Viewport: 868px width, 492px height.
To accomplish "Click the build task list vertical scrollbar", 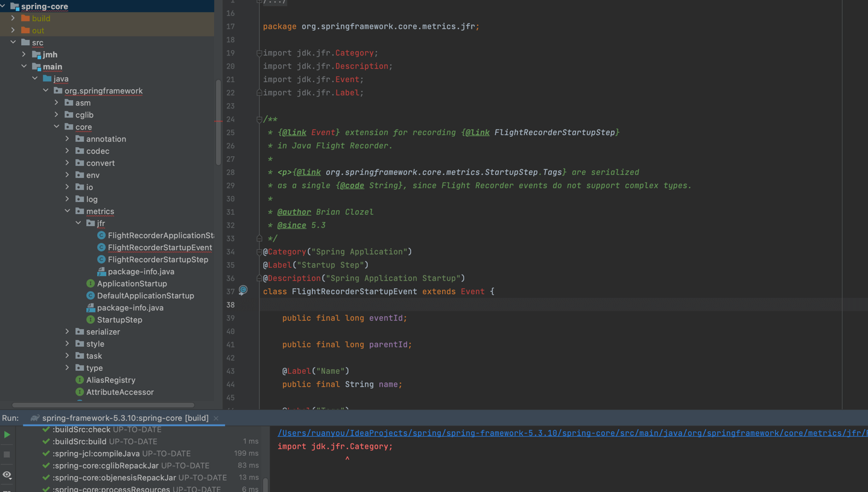I will pos(265,484).
